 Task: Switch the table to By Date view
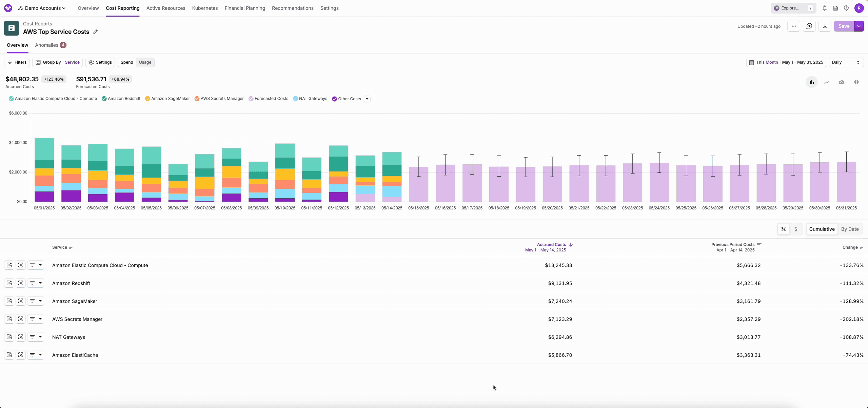(x=850, y=229)
